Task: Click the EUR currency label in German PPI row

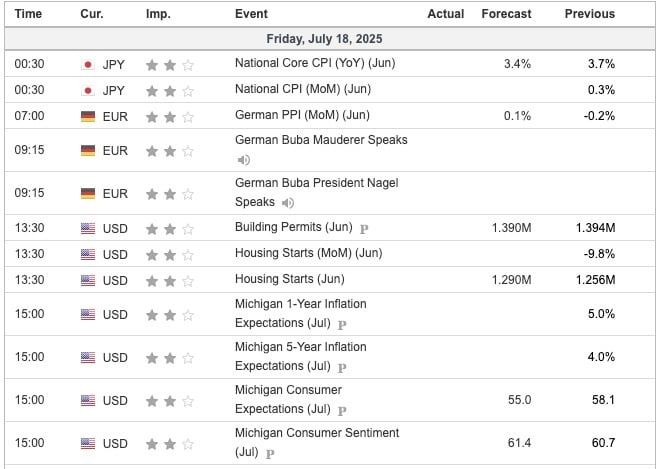Action: [115, 117]
